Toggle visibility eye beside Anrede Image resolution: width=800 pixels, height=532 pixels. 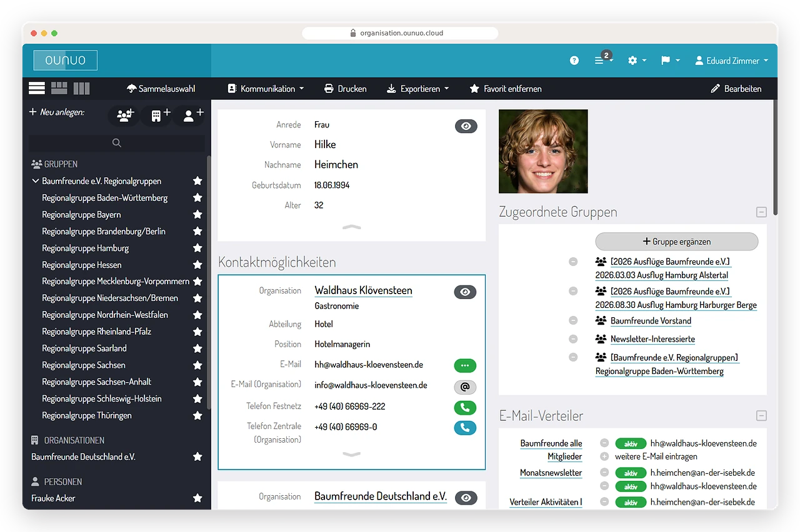coord(466,126)
